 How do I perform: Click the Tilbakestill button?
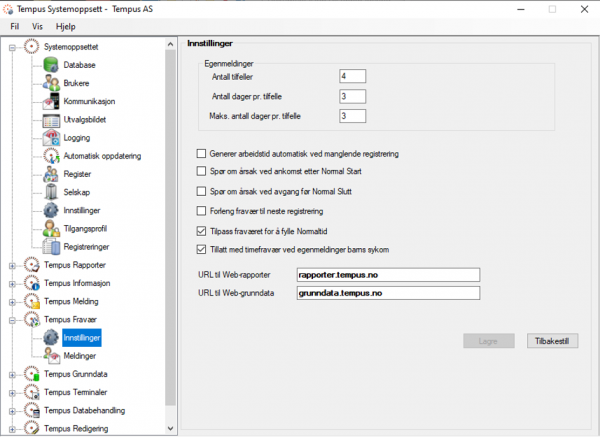tap(551, 341)
